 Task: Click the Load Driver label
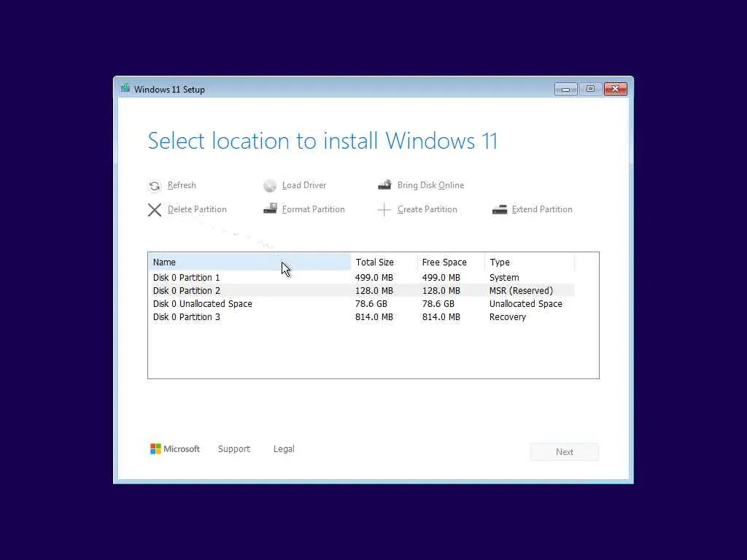coord(304,185)
